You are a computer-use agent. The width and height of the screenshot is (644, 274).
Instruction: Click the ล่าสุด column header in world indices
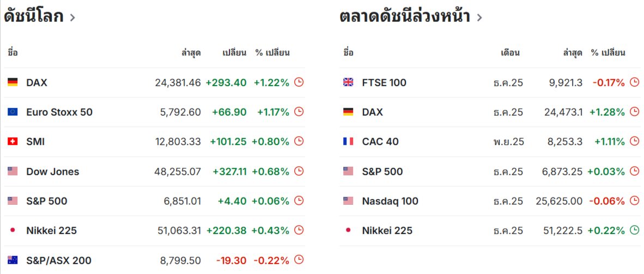(191, 53)
